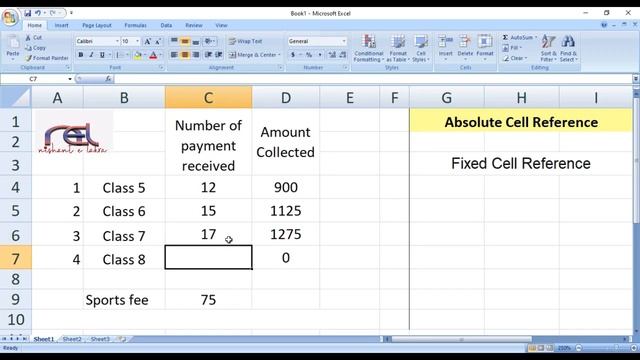Open number format General dropdown
Viewport: 640px width, 360px height.
344,41
